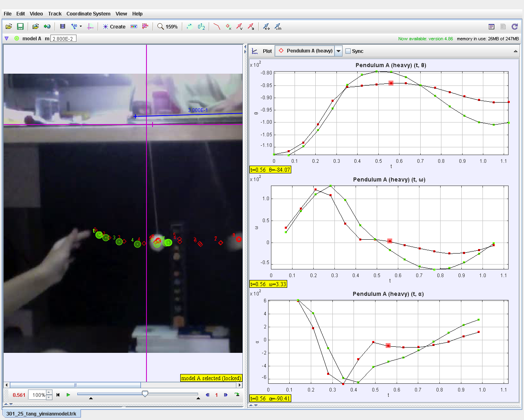Toggle the loop playback button
Viewport: 524px width, 420px height.
tap(237, 395)
